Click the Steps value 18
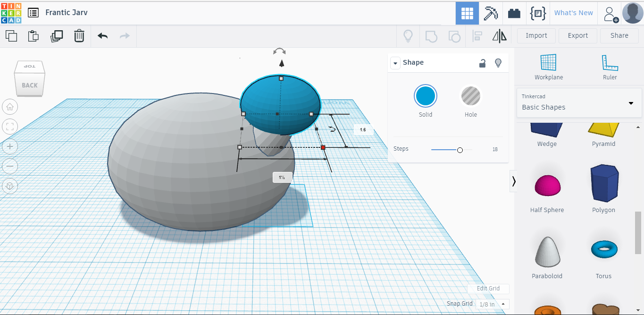 coord(495,149)
